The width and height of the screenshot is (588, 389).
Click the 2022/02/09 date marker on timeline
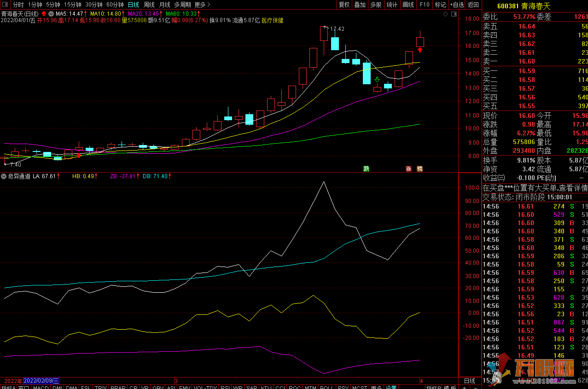[x=41, y=381]
